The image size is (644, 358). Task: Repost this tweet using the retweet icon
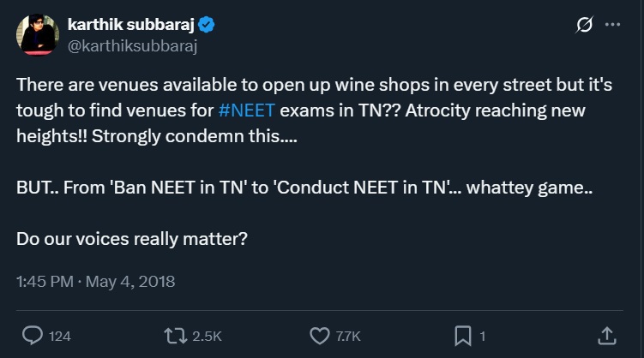click(173, 336)
